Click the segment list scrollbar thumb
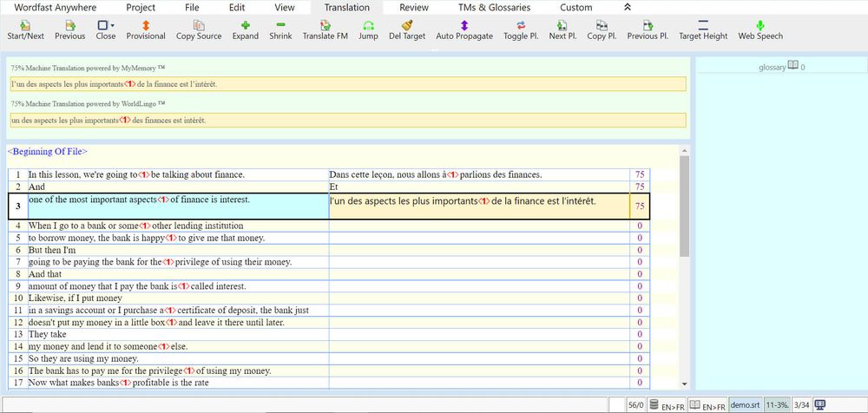Viewport: 868px width, 413px height. 685,206
